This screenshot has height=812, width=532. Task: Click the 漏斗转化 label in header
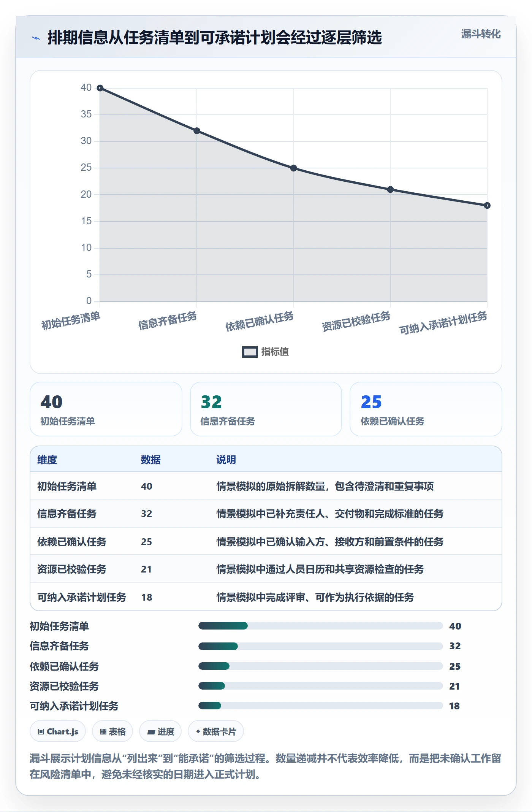coord(481,34)
